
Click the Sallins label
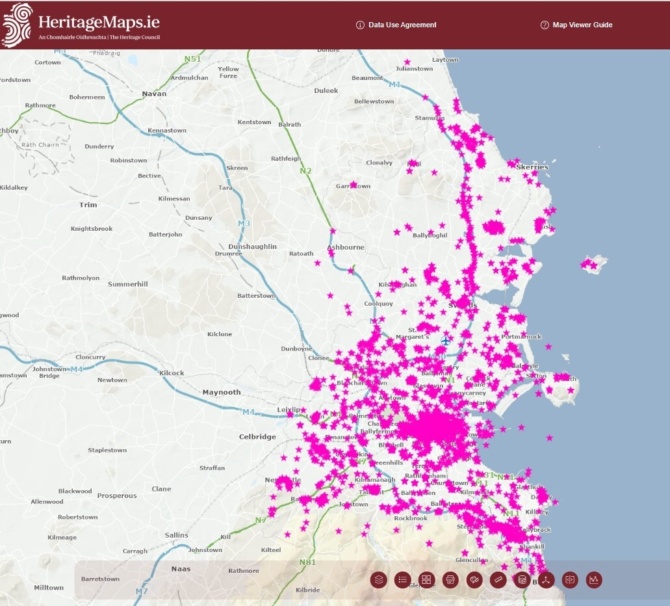coord(176,535)
